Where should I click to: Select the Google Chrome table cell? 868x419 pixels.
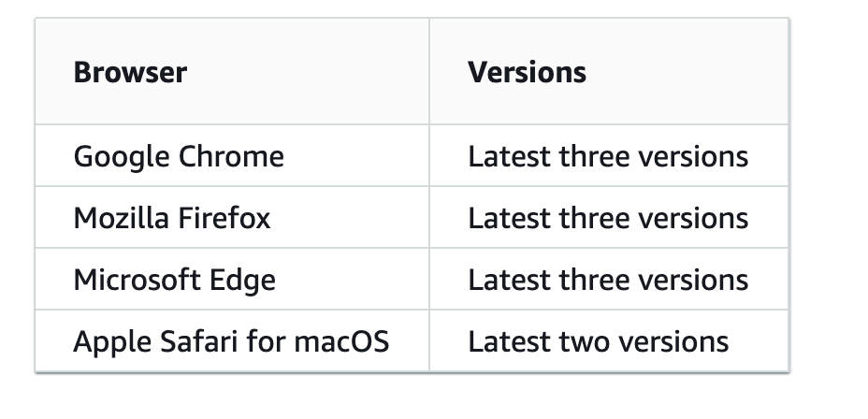tap(232, 155)
